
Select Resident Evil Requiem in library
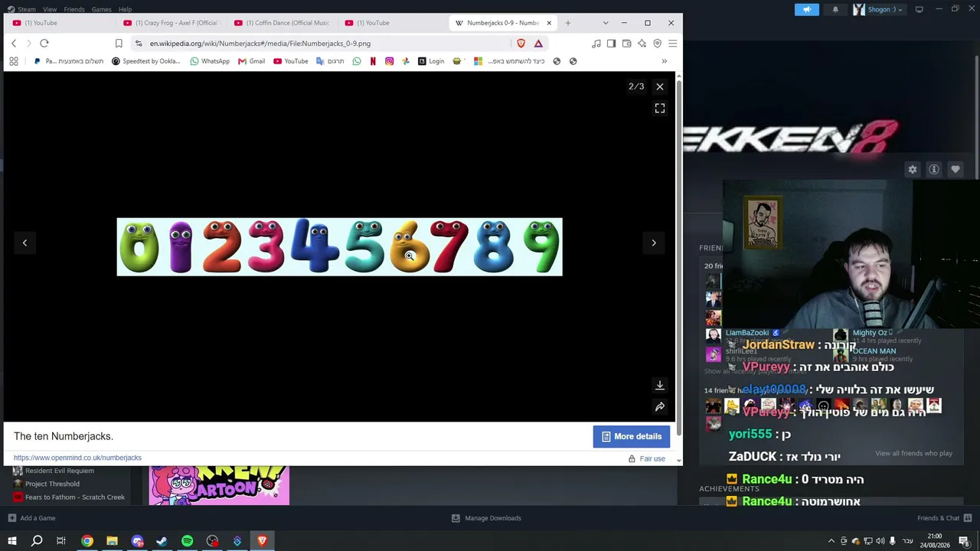click(60, 471)
